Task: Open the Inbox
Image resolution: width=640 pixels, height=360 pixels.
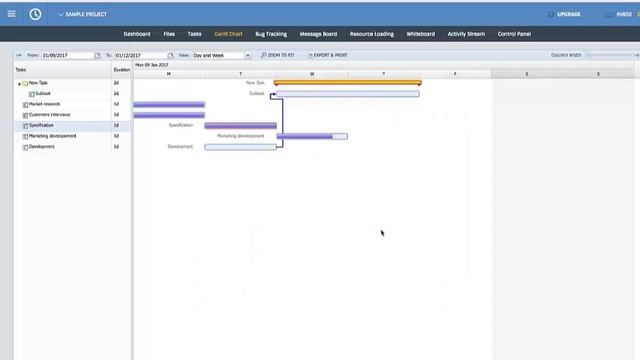Action: tap(620, 14)
